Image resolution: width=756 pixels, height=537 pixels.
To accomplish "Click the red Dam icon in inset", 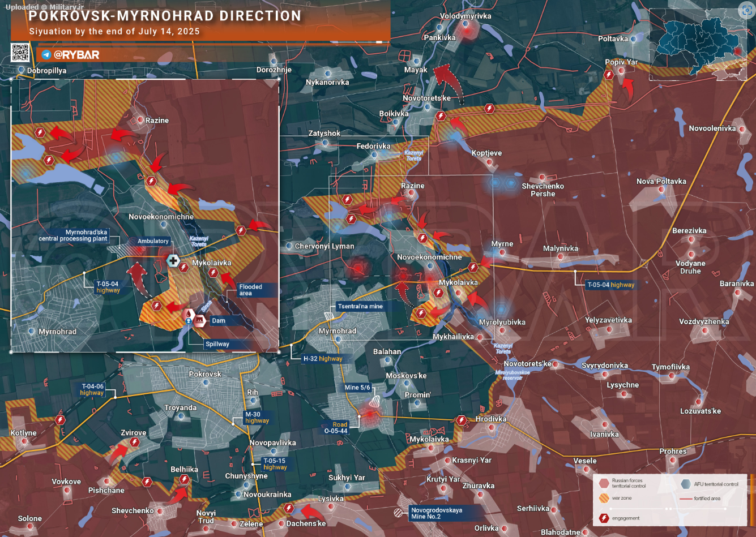I will pos(199,321).
